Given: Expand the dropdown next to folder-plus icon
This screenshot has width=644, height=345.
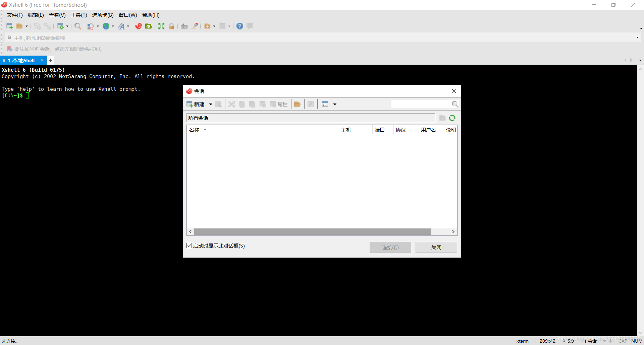Looking at the screenshot, I should pyautogui.click(x=214, y=26).
